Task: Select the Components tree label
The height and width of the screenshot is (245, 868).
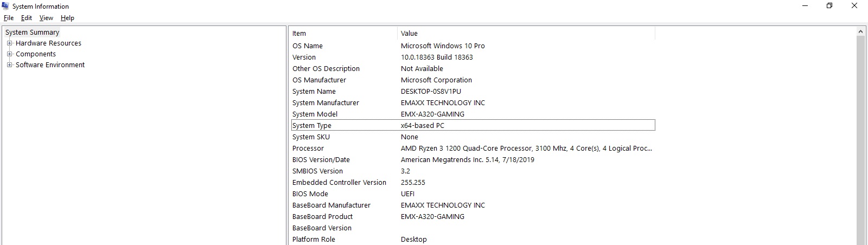Action: tap(36, 54)
